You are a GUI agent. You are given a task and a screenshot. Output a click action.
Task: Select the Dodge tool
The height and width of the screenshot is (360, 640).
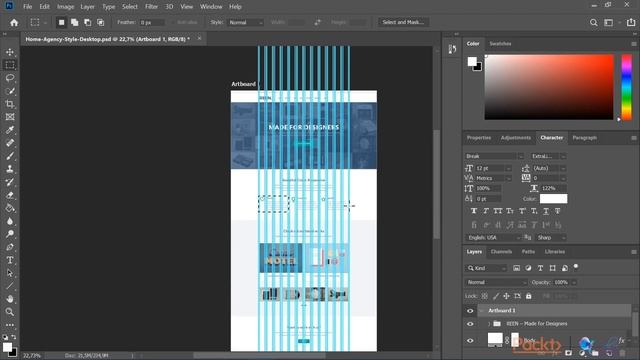tap(10, 234)
